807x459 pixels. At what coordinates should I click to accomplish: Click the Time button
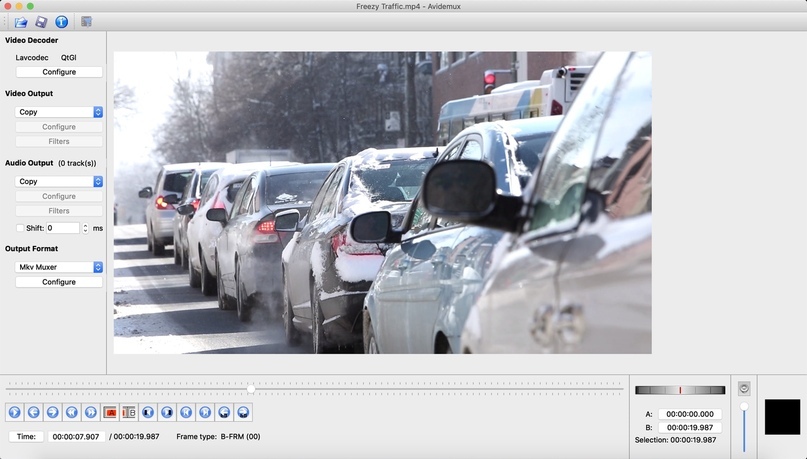26,436
